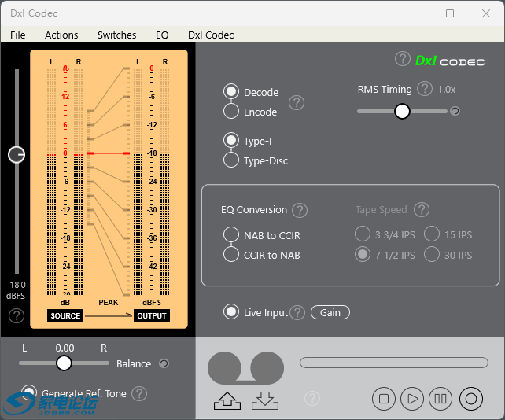Open the EQ menu

tap(162, 35)
